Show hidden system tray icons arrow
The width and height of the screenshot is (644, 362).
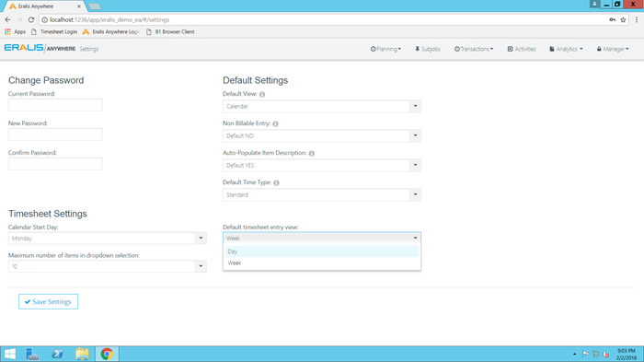click(575, 354)
